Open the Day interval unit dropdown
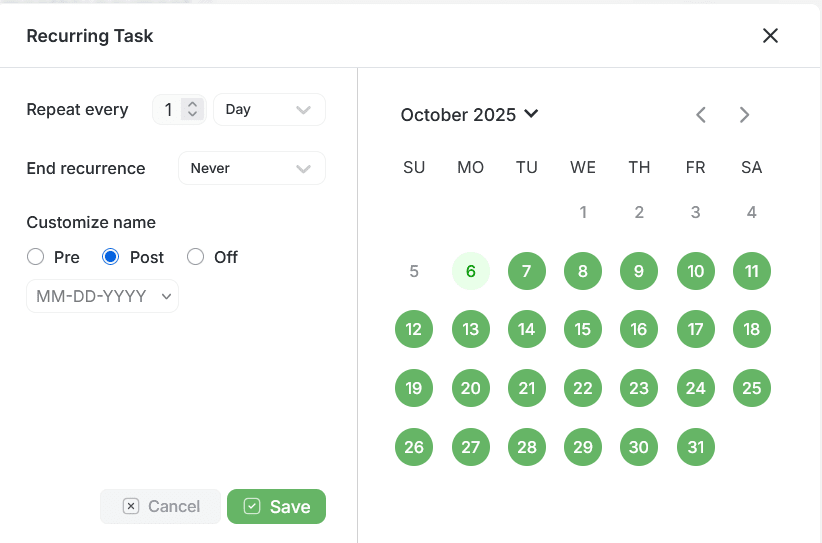Viewport: 822px width, 543px height. click(269, 110)
